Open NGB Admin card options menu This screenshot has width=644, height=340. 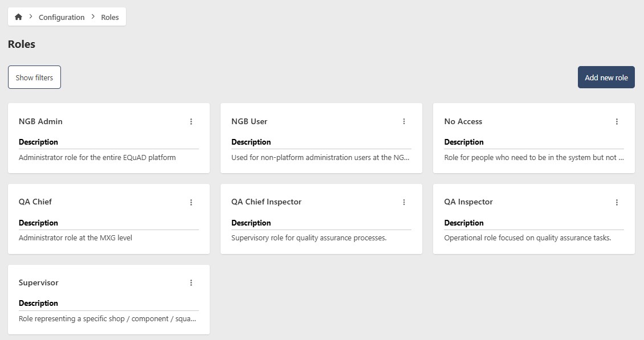click(191, 121)
